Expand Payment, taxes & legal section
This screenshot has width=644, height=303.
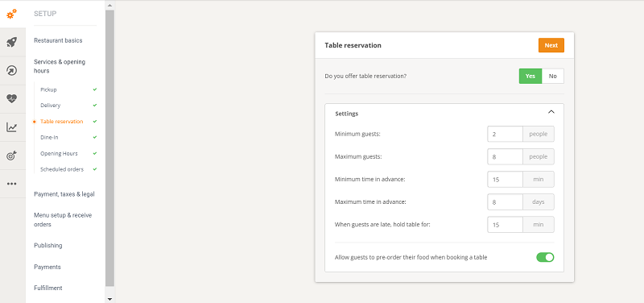tap(64, 194)
